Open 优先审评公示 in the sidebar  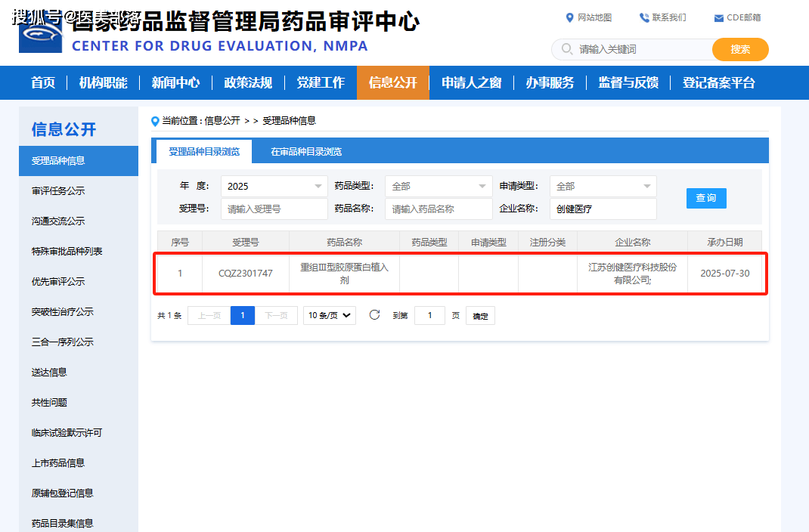pyautogui.click(x=58, y=282)
